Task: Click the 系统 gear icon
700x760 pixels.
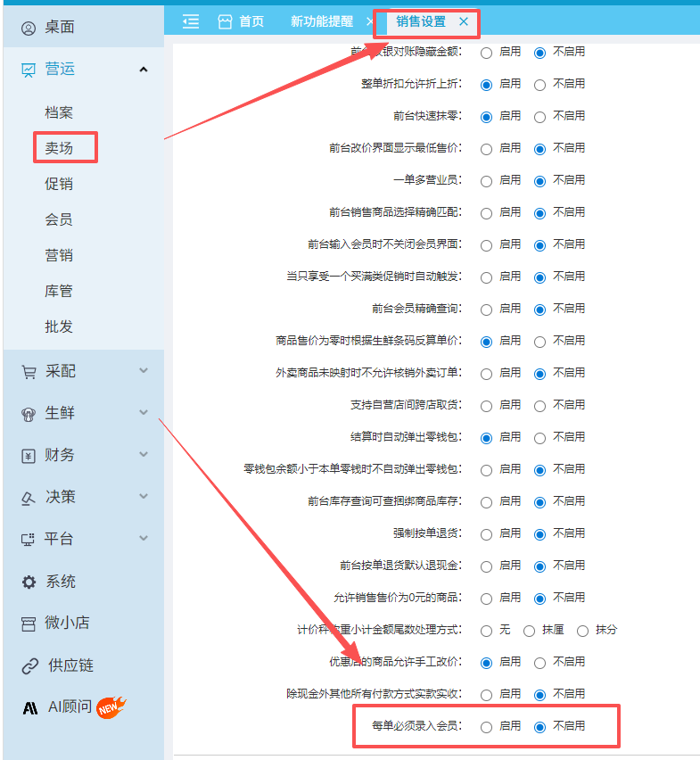Action: 29,582
